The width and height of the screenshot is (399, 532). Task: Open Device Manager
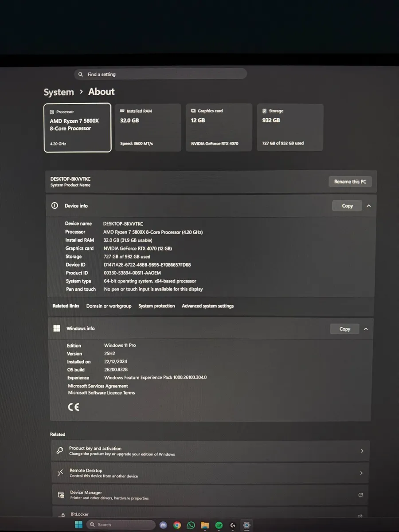point(211,495)
